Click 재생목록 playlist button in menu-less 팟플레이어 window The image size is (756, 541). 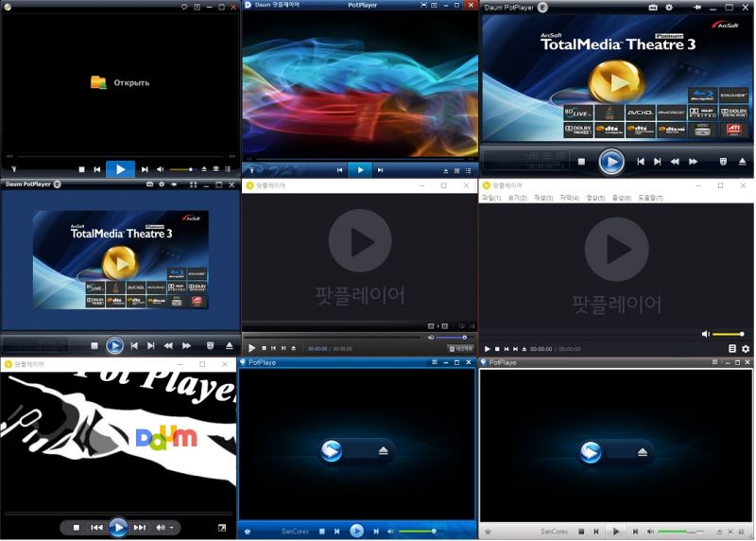coord(461,348)
